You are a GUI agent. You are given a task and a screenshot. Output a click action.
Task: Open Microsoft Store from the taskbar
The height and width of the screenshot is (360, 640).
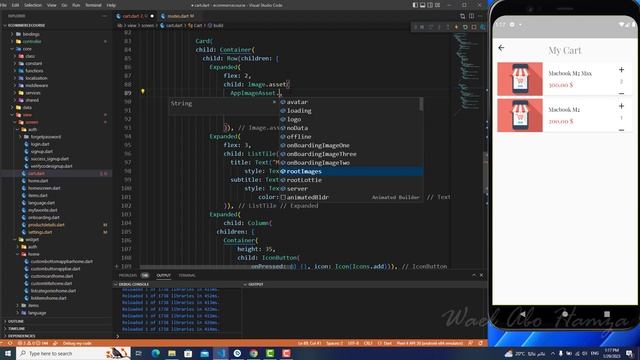click(188, 353)
